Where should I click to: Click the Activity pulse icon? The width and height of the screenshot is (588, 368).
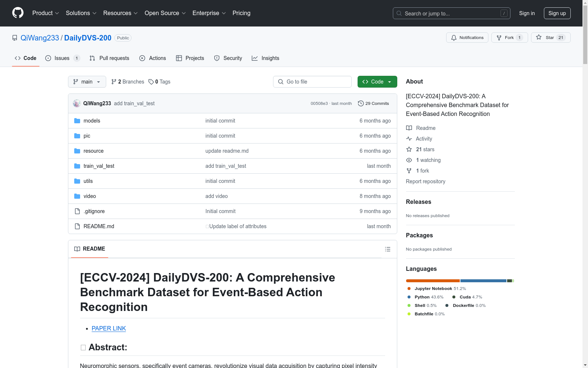pos(409,139)
